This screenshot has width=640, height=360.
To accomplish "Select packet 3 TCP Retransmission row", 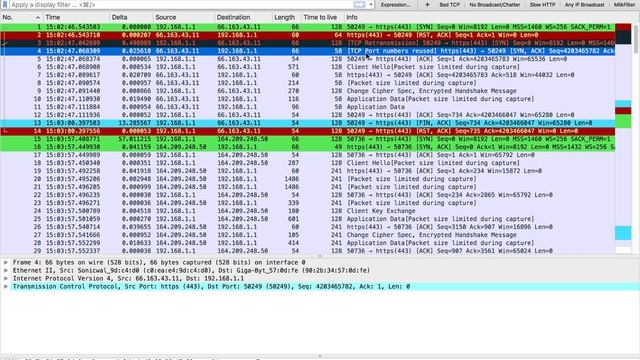I will point(307,43).
